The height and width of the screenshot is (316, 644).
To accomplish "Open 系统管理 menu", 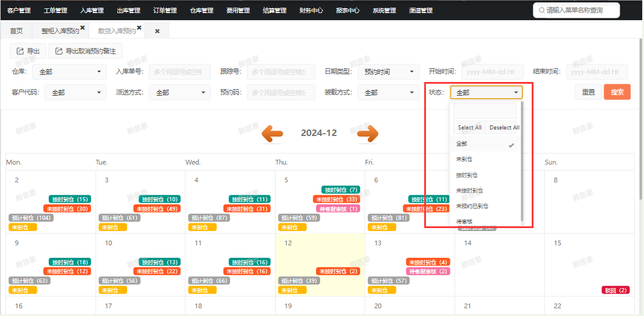I will click(x=384, y=11).
